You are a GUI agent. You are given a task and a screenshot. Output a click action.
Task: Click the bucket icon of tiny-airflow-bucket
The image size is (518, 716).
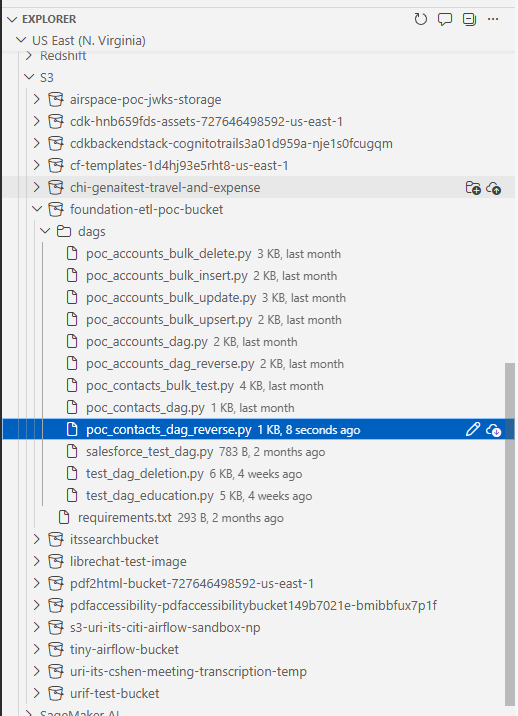pyautogui.click(x=56, y=649)
